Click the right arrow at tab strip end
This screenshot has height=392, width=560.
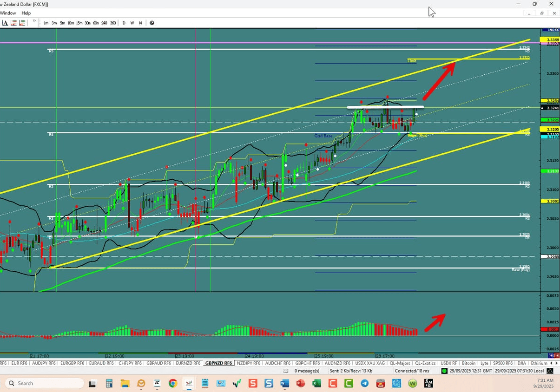click(556, 363)
